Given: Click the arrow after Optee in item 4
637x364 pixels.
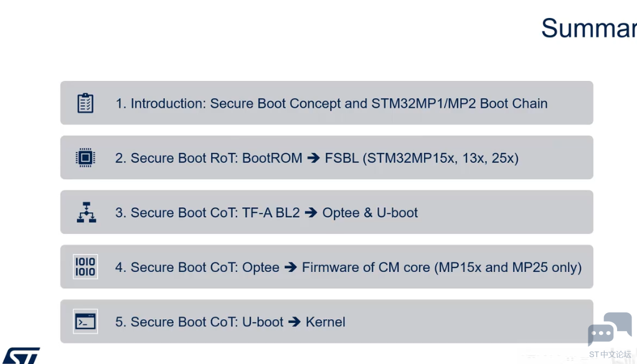Looking at the screenshot, I should (x=290, y=267).
